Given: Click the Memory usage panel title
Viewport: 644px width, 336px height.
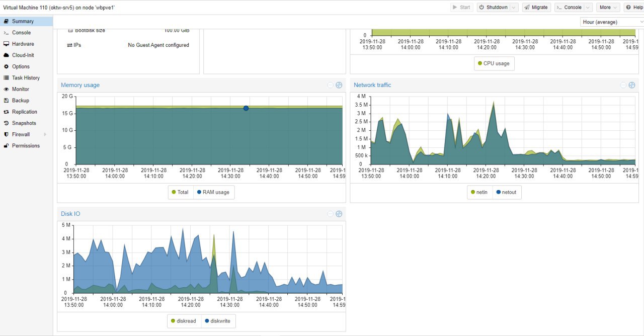Looking at the screenshot, I should pos(80,85).
